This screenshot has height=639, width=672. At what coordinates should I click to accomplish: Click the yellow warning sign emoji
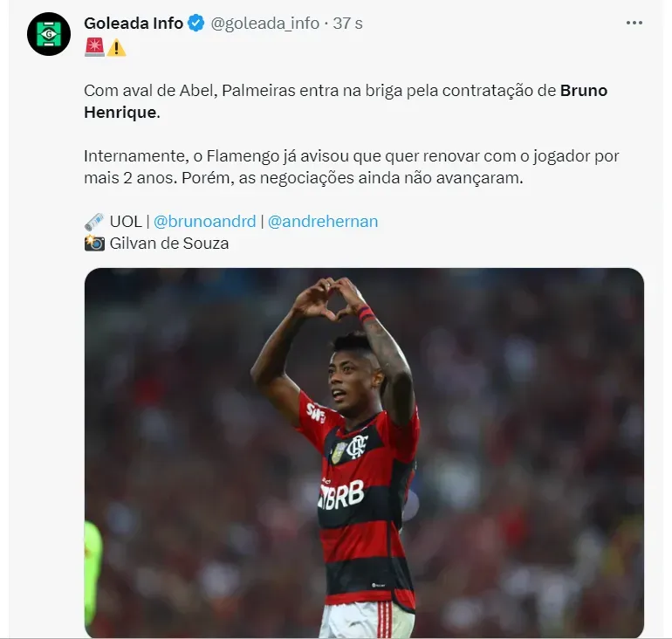click(x=116, y=47)
